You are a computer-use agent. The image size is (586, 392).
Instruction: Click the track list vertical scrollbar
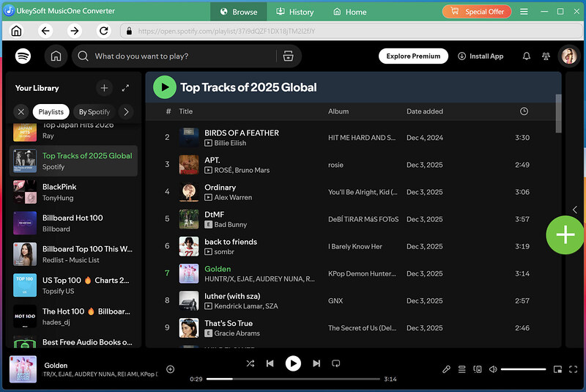point(558,114)
